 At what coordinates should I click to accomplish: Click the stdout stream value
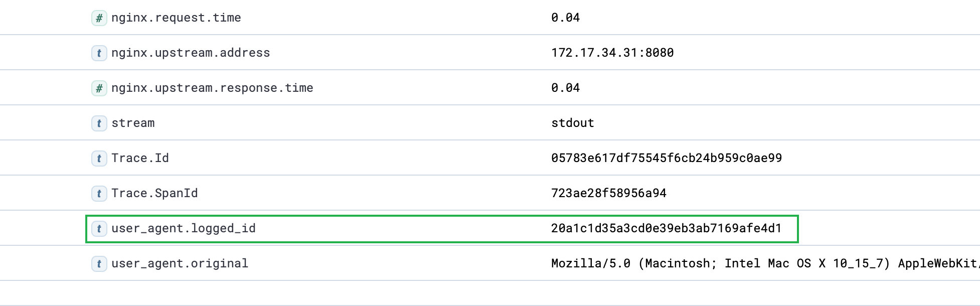(x=573, y=123)
